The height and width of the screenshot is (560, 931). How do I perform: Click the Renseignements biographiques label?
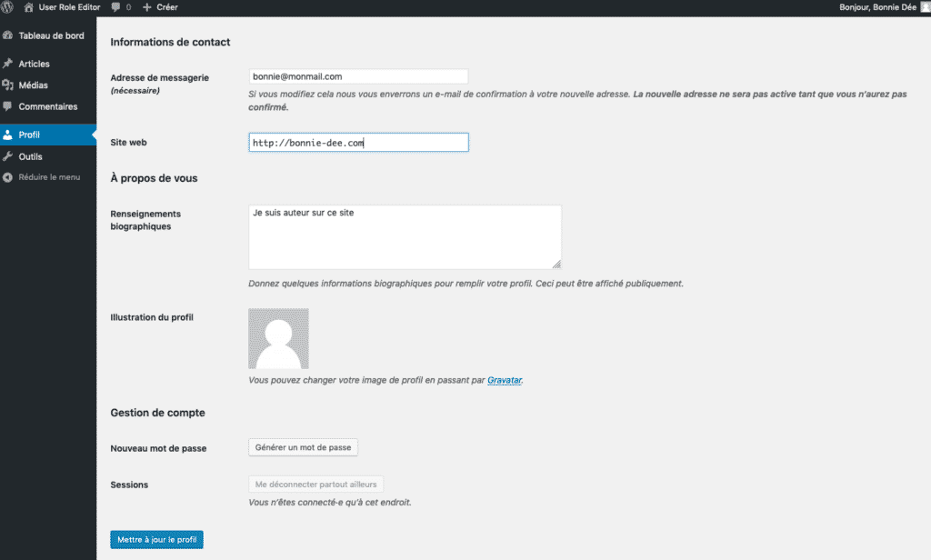coord(145,220)
